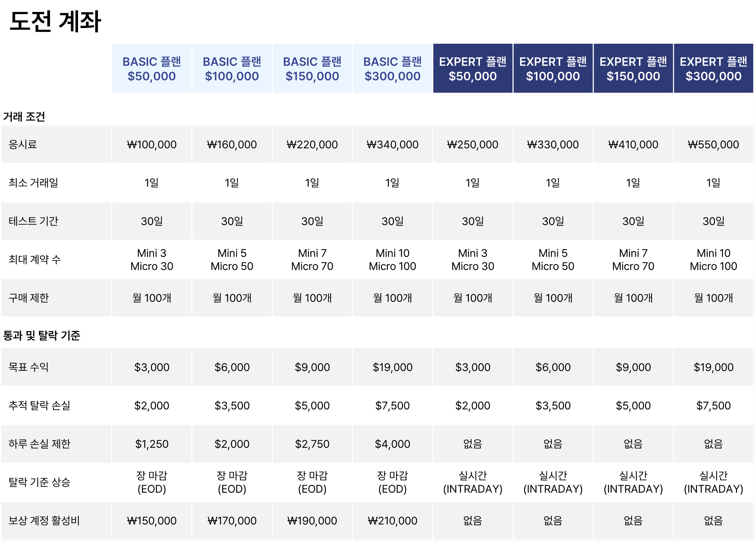The height and width of the screenshot is (541, 756).
Task: Click the 도전 계좌 page title
Action: pos(55,21)
